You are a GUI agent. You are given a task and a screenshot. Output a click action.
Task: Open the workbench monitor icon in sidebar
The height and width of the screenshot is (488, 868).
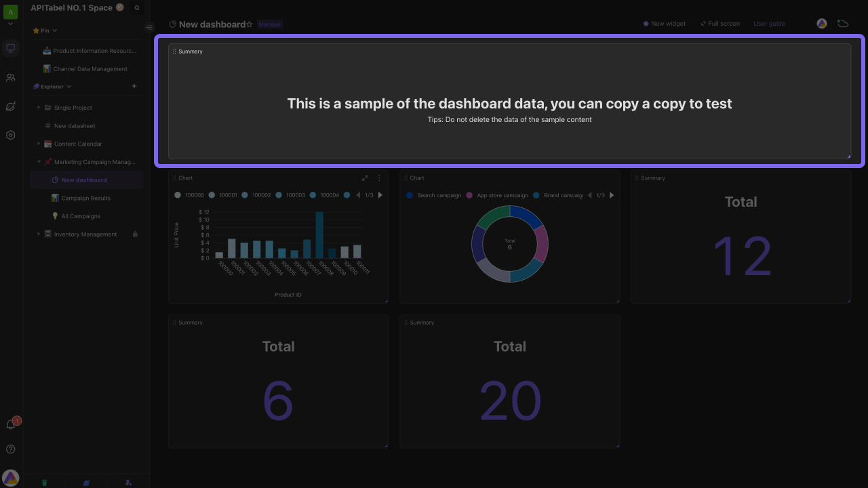click(x=10, y=48)
